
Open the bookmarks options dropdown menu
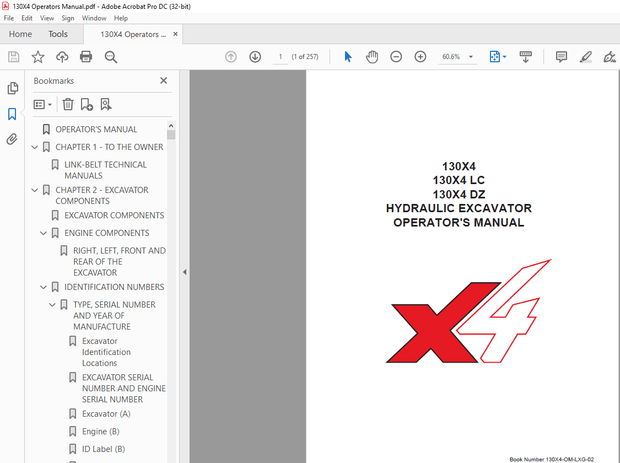43,104
